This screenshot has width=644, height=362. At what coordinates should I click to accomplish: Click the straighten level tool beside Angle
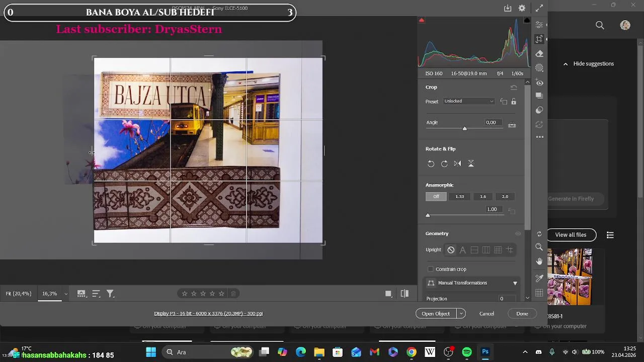512,125
